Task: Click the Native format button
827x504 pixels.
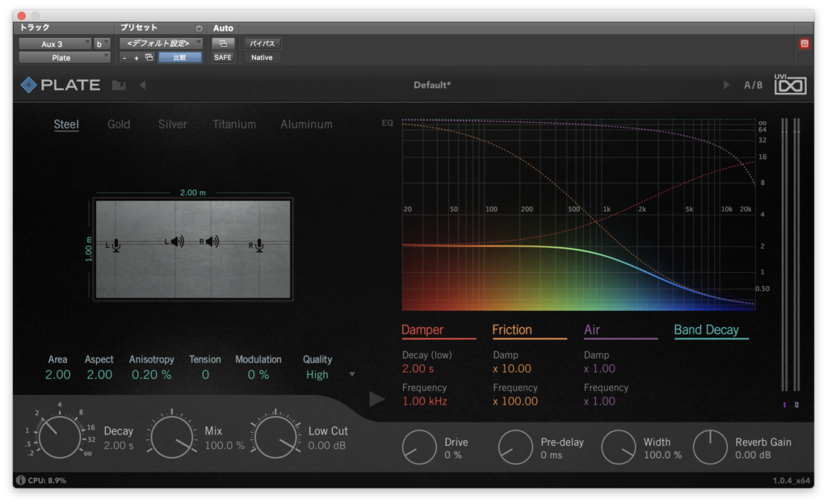Action: 262,57
